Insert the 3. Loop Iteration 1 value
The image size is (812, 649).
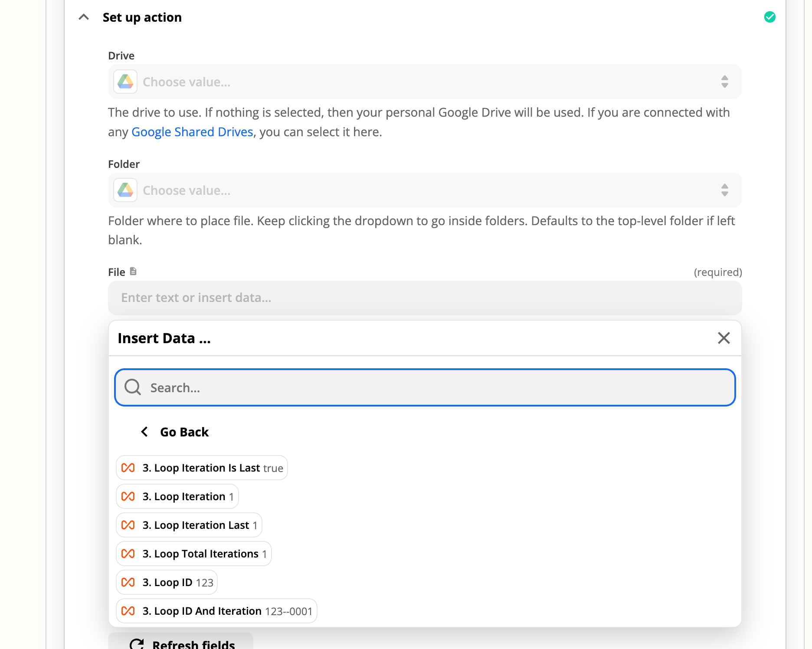(177, 496)
